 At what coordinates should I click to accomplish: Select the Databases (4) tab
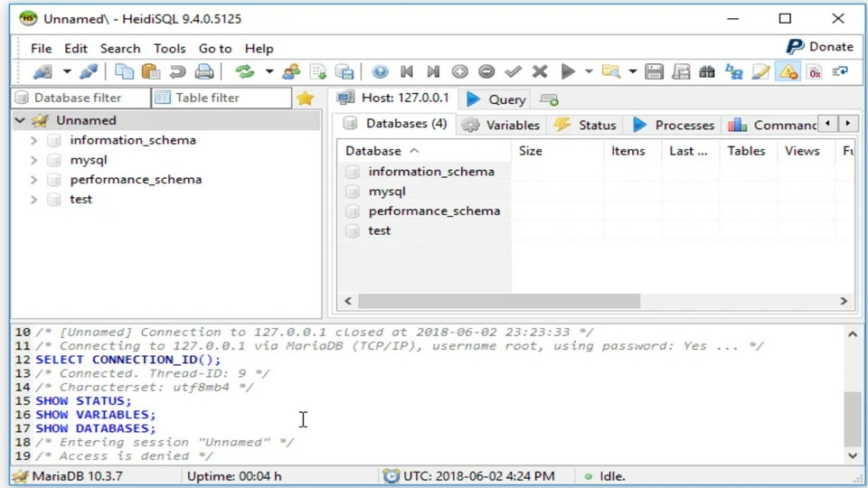coord(395,124)
